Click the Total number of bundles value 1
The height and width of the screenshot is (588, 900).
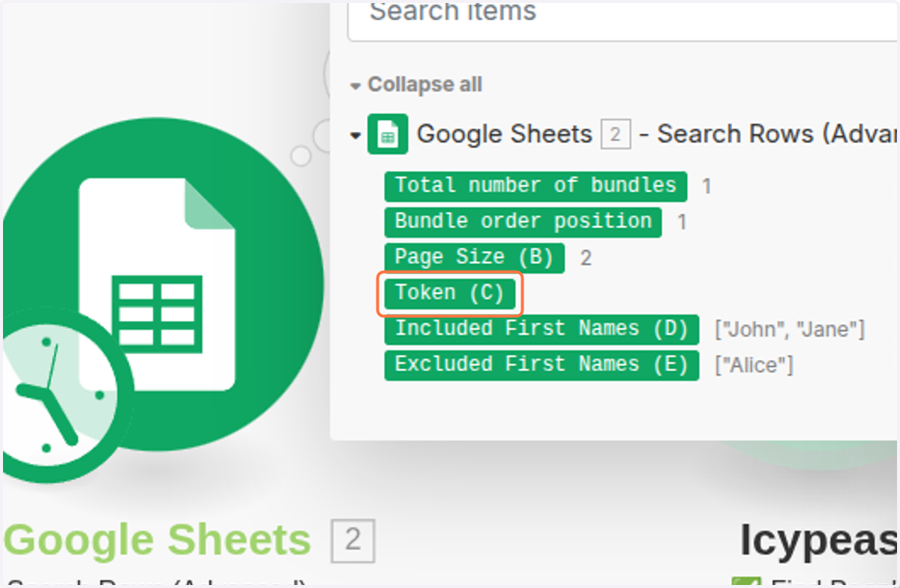click(706, 186)
